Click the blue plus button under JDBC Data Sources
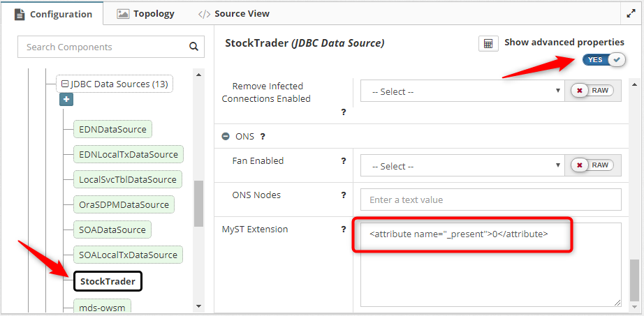 point(66,100)
